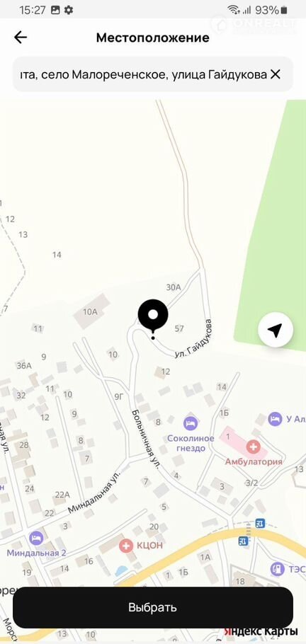Tap the ТЭС gas station icon
Viewport: 306px width, 644px height.
[277, 569]
